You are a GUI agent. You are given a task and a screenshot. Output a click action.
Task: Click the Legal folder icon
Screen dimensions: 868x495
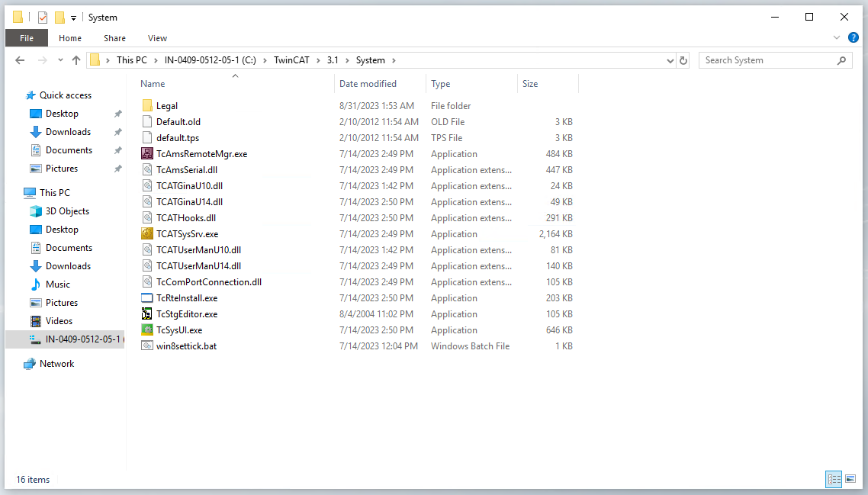click(146, 106)
